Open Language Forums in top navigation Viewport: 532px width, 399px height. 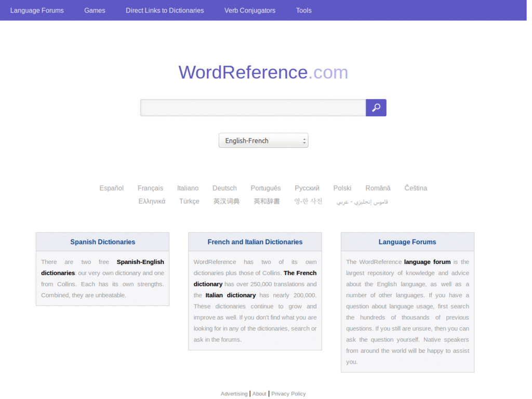(x=37, y=10)
